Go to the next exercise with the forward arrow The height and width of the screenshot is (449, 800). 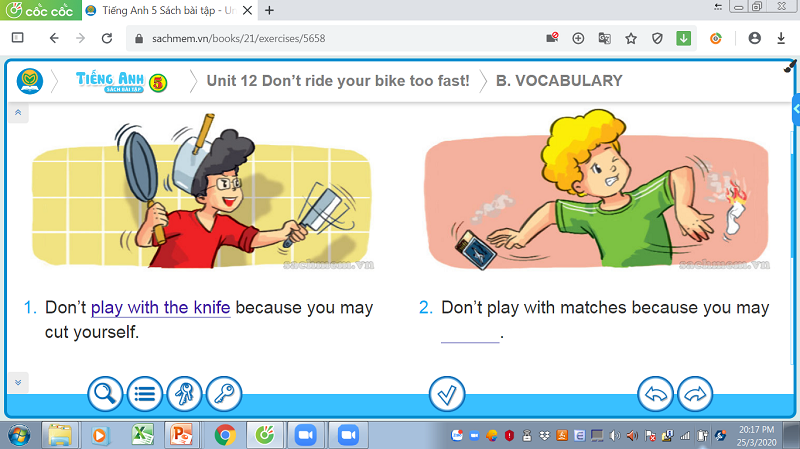(695, 394)
